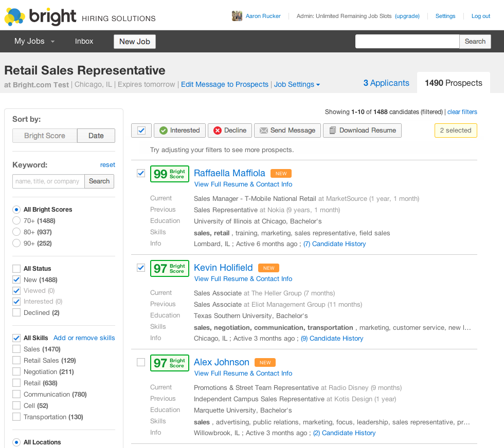Viewport: 504px width, 448px height.
Task: Click the Download Resume document icon
Action: point(333,130)
